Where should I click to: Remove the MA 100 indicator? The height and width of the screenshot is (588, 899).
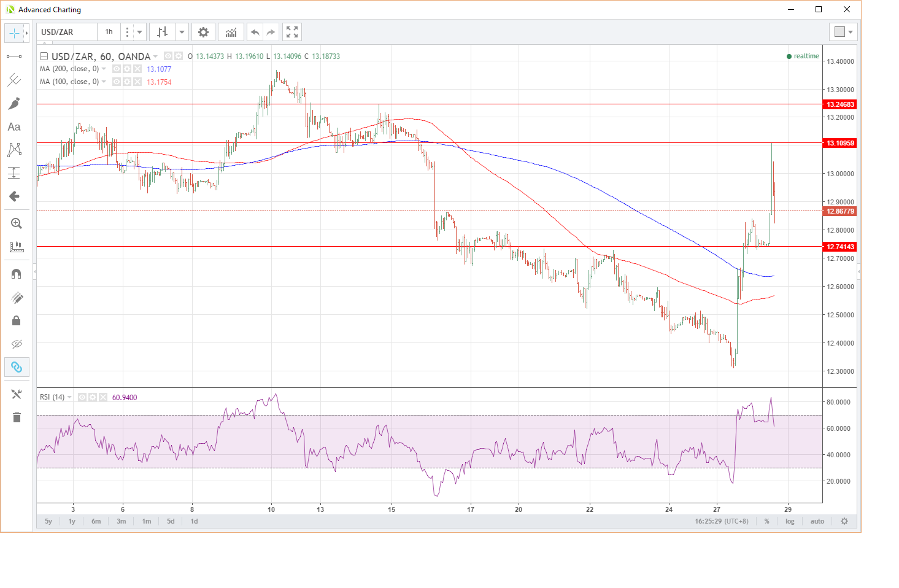[x=137, y=82]
